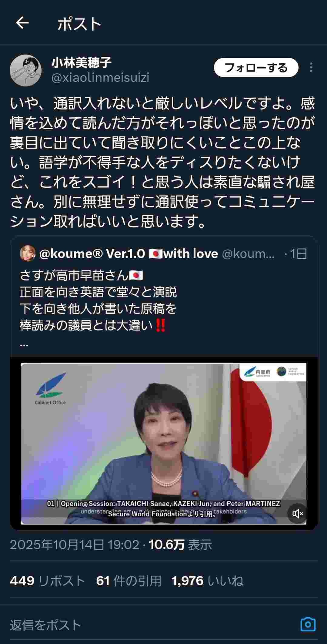This screenshot has height=644, width=327.
Task: Expand the quoted post's truncated text ellipsis
Action: (24, 344)
